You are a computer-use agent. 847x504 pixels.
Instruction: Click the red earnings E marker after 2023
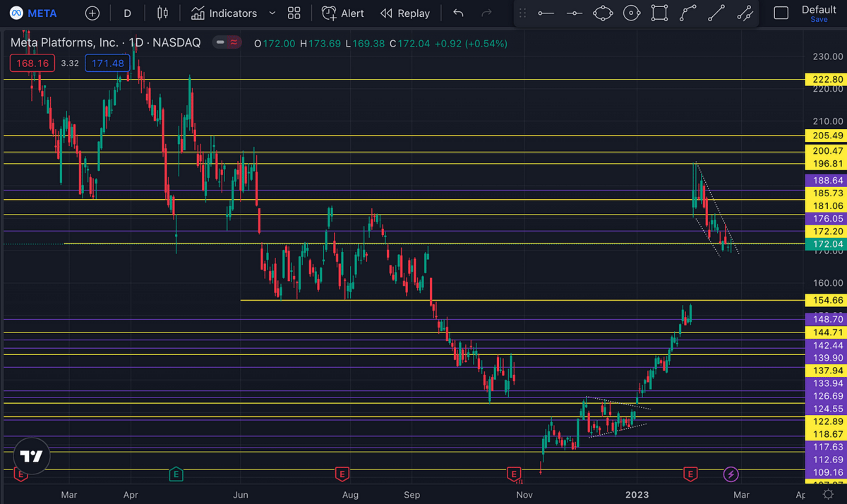point(690,474)
